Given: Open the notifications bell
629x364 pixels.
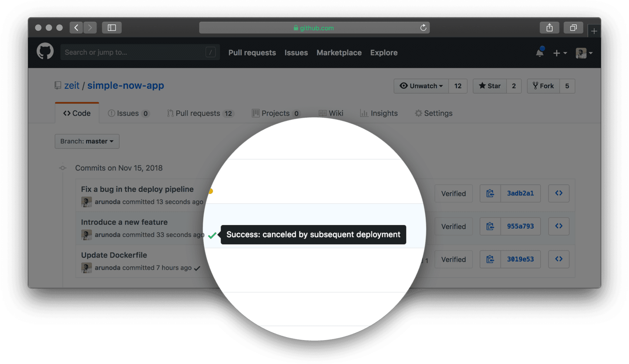Looking at the screenshot, I should 539,53.
